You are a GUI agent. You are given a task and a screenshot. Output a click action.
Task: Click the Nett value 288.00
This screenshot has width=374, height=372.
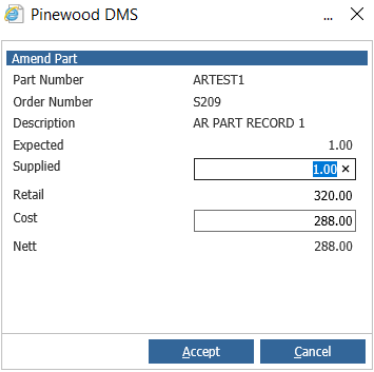(x=333, y=246)
